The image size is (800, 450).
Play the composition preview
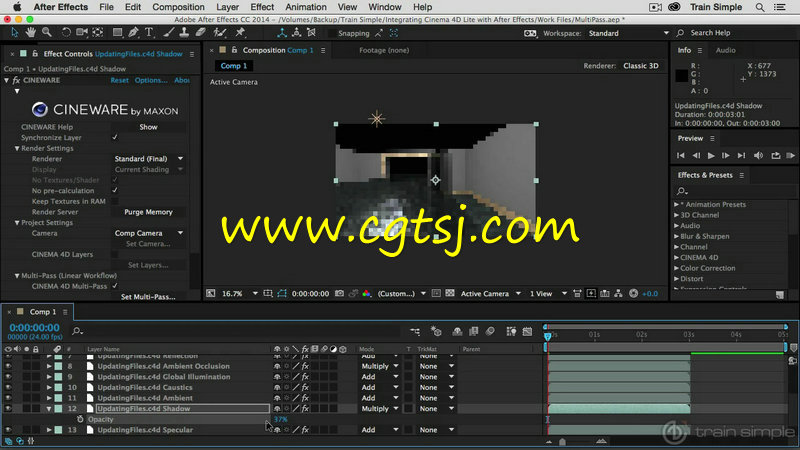pyautogui.click(x=711, y=156)
